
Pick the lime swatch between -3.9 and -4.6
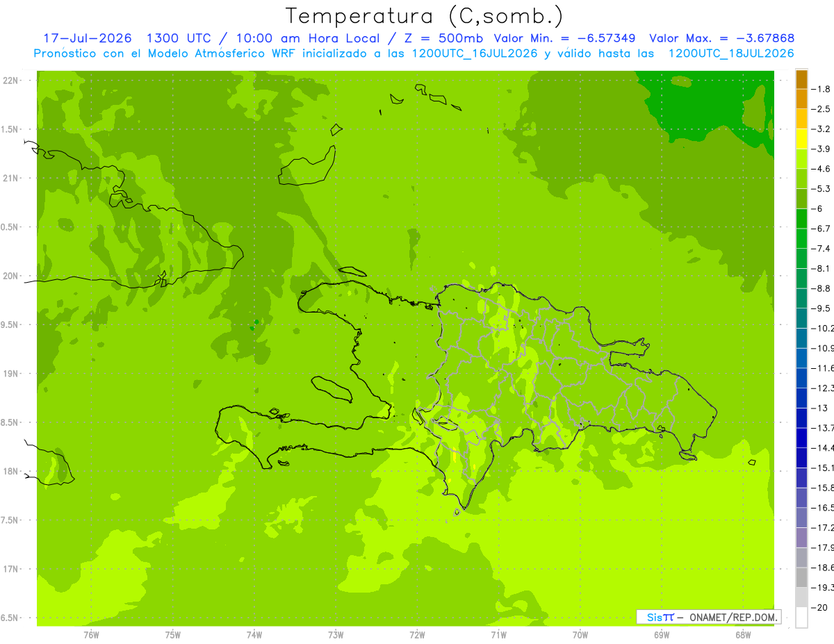point(801,159)
